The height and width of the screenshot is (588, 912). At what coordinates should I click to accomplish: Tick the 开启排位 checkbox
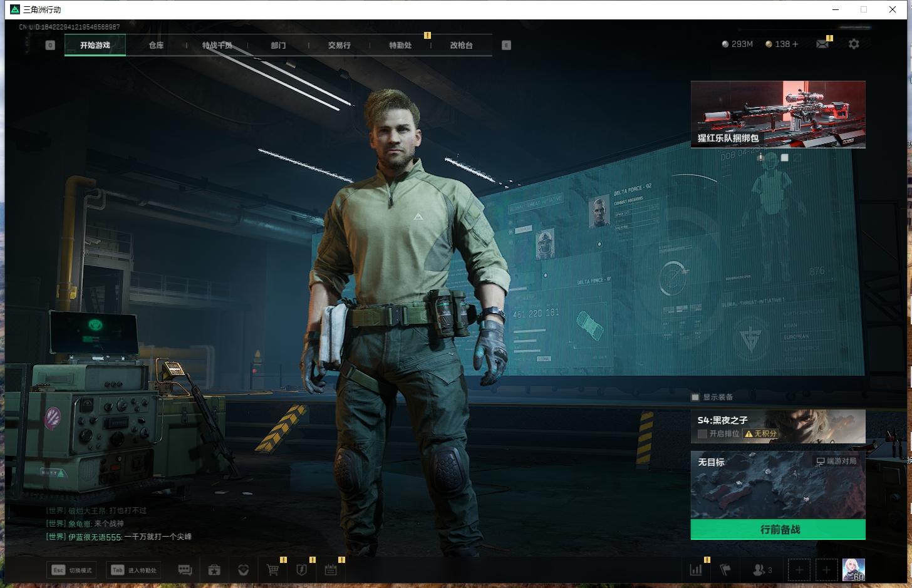(x=702, y=433)
